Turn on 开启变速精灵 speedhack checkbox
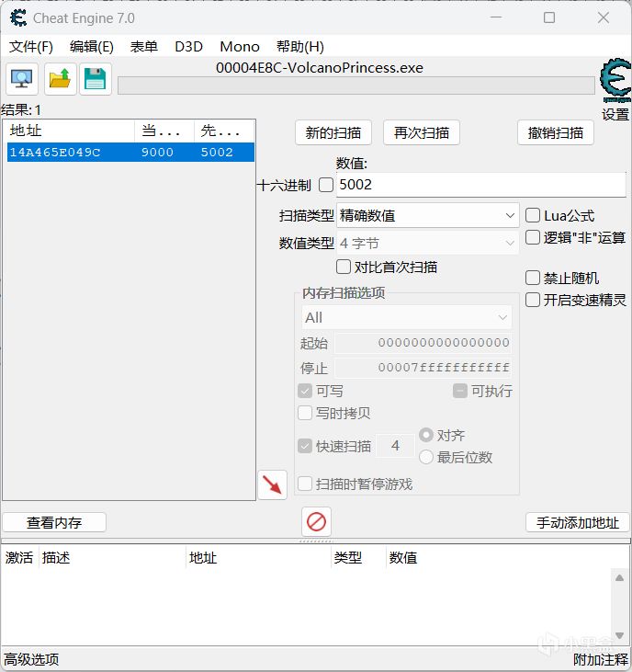The image size is (632, 672). pos(532,300)
